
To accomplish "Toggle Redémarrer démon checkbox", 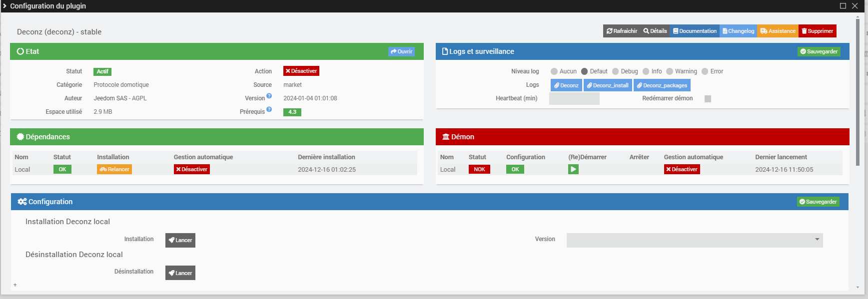I will click(708, 99).
